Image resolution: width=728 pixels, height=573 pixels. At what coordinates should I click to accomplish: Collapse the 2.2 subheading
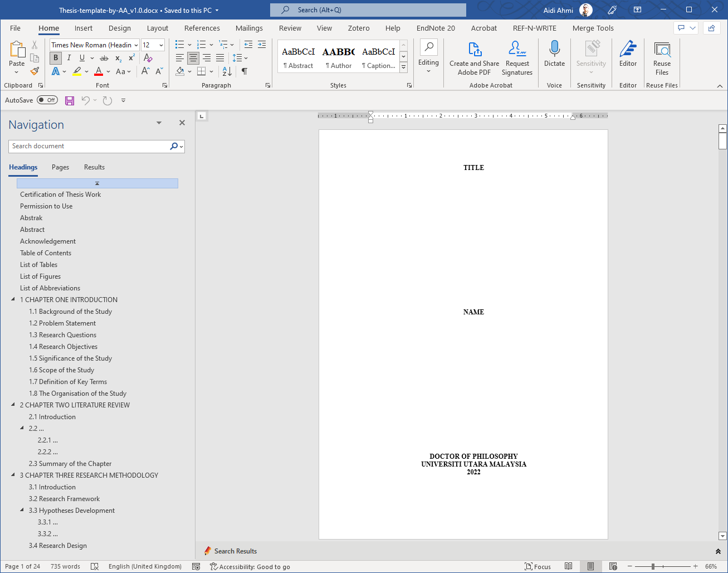[x=22, y=428]
